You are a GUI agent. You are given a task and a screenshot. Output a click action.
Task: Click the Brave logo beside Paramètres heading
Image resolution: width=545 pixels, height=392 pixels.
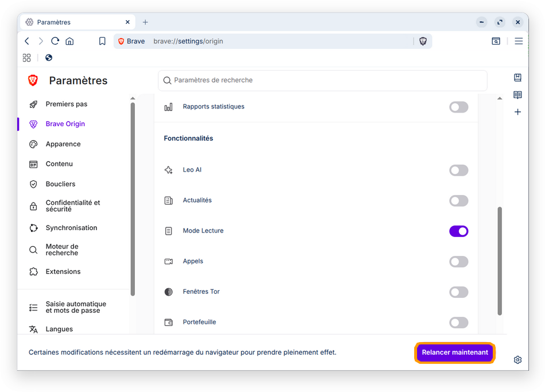pyautogui.click(x=33, y=80)
